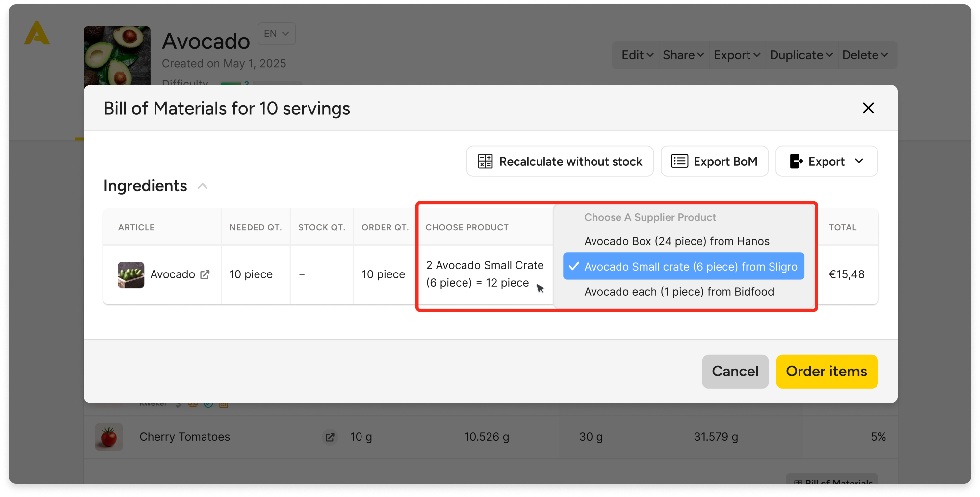This screenshot has width=980, height=497.
Task: Open the page header Export dropdown
Action: [737, 55]
